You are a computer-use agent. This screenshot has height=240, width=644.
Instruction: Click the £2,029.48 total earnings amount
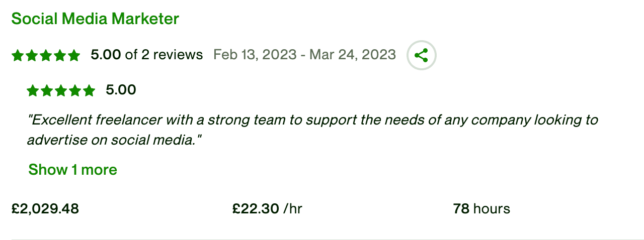[45, 209]
